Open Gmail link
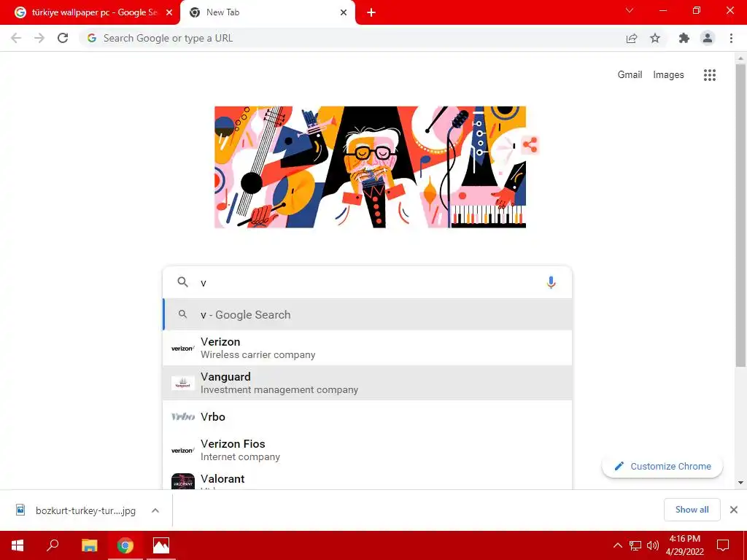The image size is (747, 560). click(630, 75)
